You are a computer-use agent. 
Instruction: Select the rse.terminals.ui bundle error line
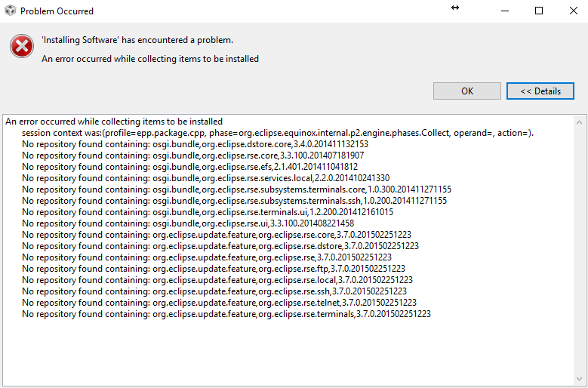[208, 212]
